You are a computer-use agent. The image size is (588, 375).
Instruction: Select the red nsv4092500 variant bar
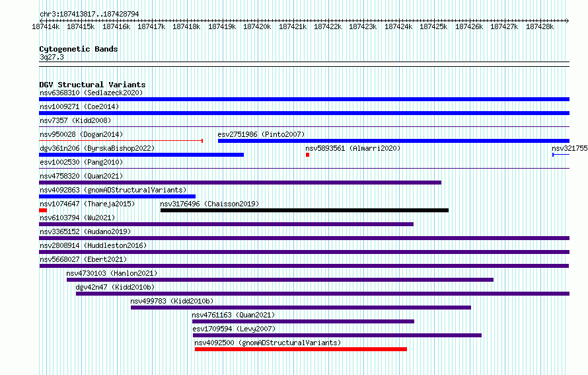(x=301, y=349)
